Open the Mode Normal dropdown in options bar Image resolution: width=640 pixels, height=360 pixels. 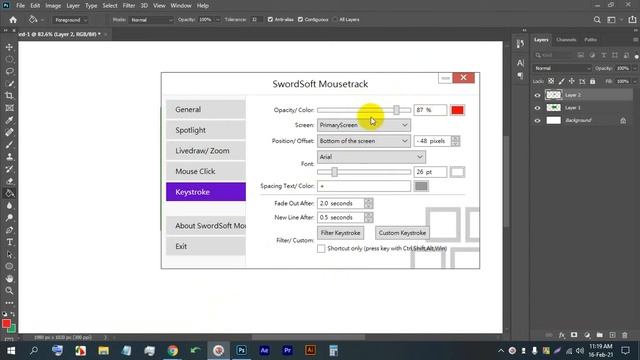(x=151, y=20)
